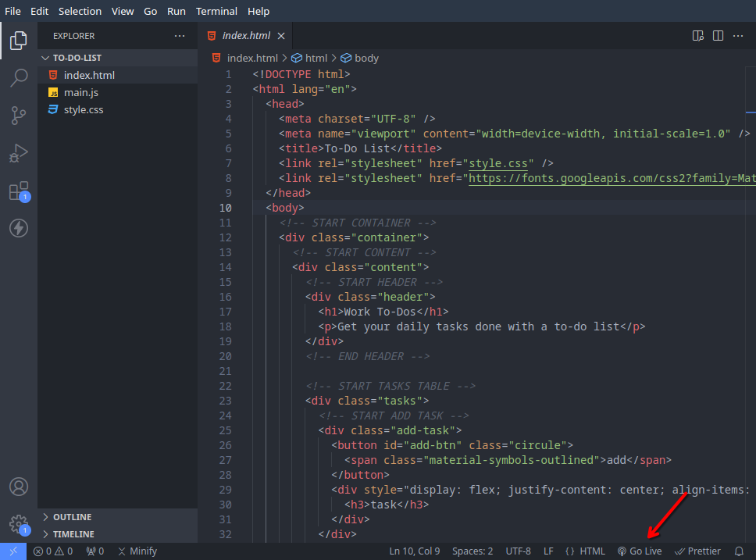
Task: Click the END HEADER comment
Action: click(x=367, y=356)
